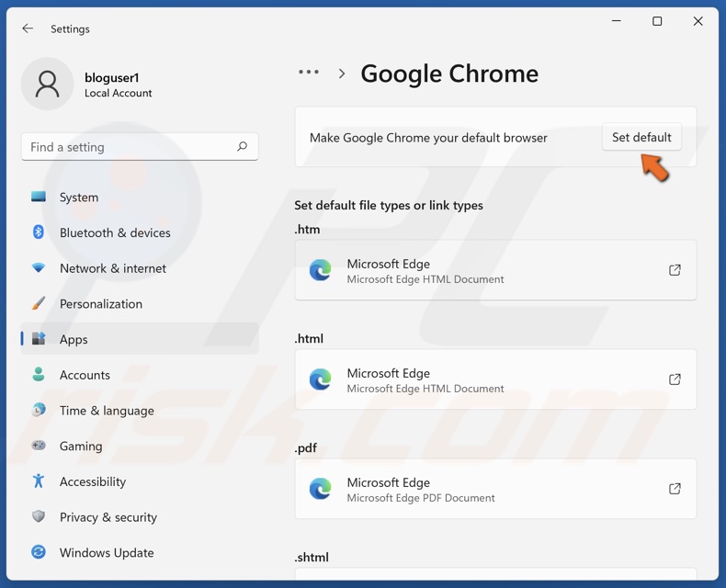Click the back arrow in Settings header

[x=28, y=28]
